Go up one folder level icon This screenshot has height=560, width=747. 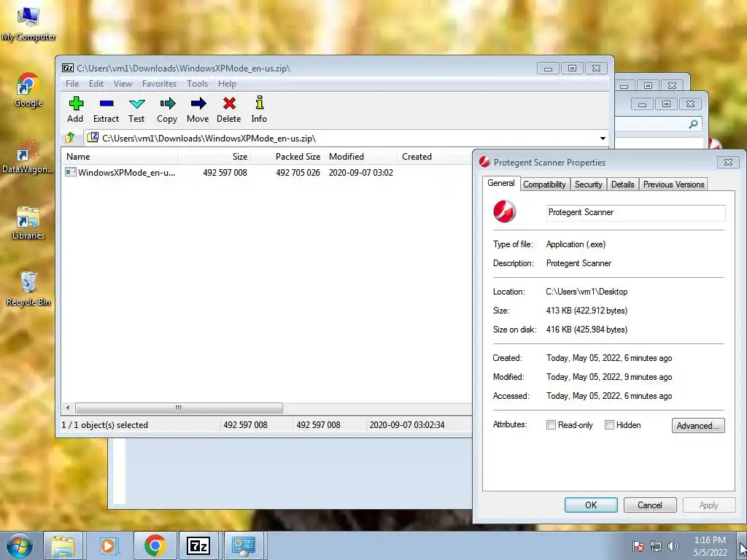pos(70,138)
